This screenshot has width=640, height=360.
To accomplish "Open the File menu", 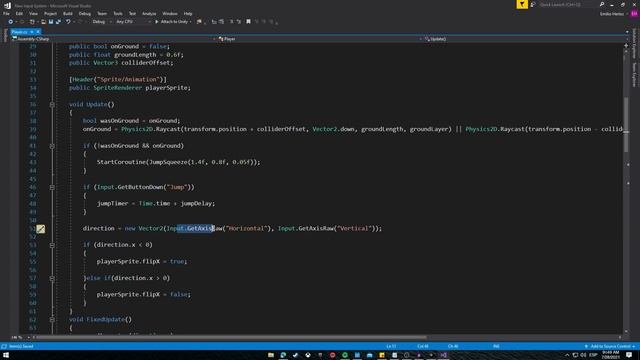I will point(7,13).
